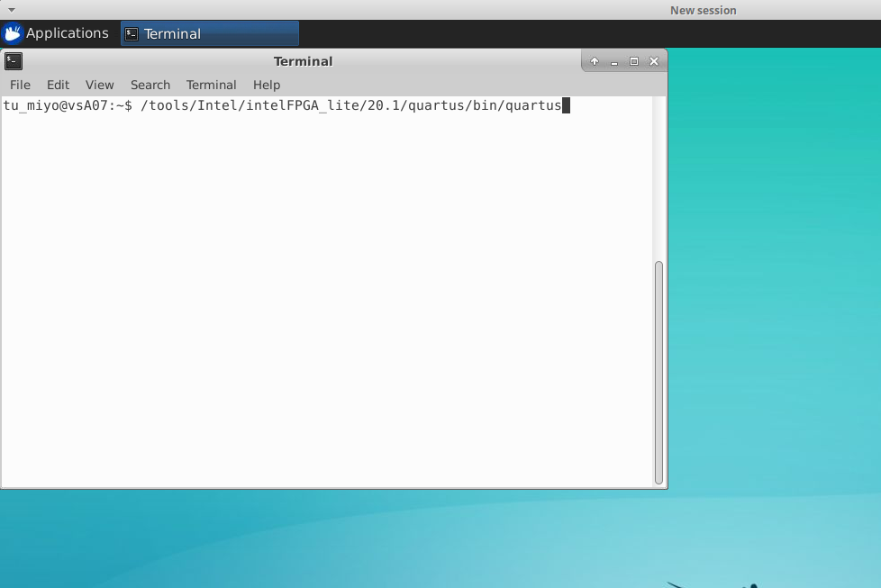The image size is (881, 588).
Task: Click empty area inside the terminal output
Action: 324,297
